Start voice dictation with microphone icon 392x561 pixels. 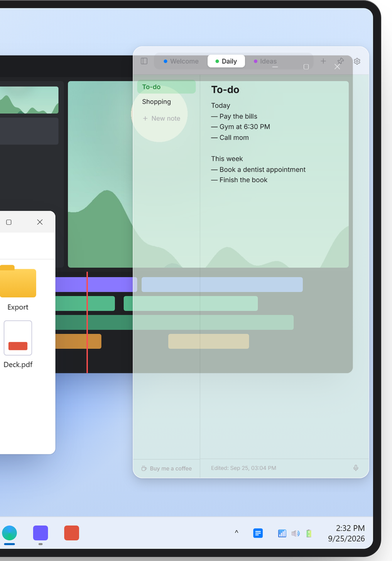tap(356, 468)
